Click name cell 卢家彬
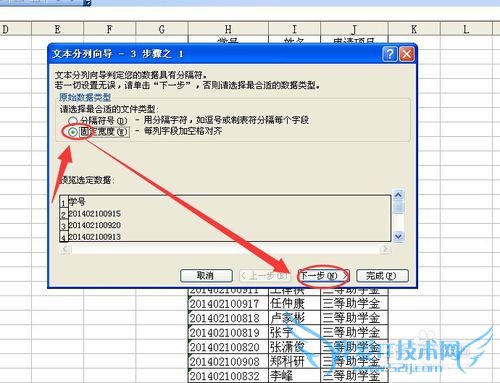The height and width of the screenshot is (383, 500). 295,318
